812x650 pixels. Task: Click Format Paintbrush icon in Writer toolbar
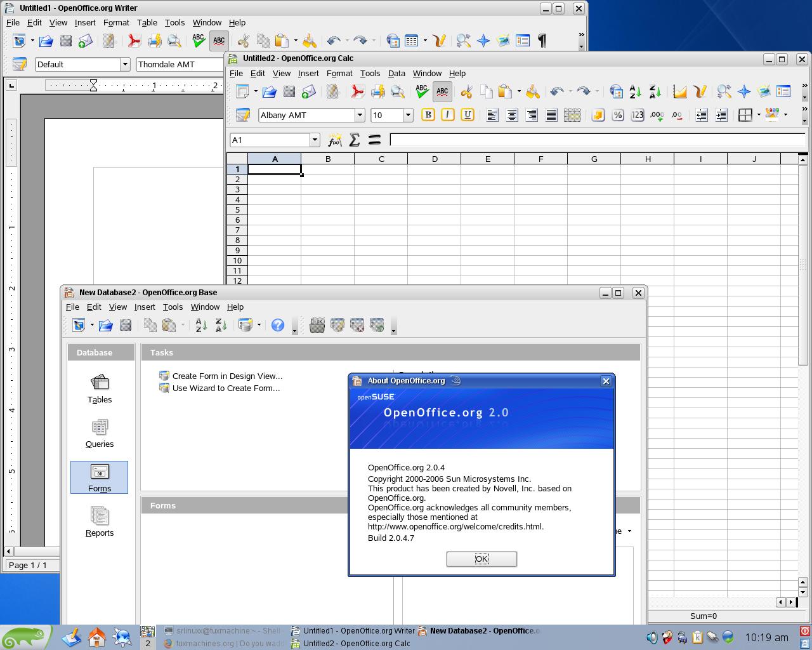coord(310,41)
